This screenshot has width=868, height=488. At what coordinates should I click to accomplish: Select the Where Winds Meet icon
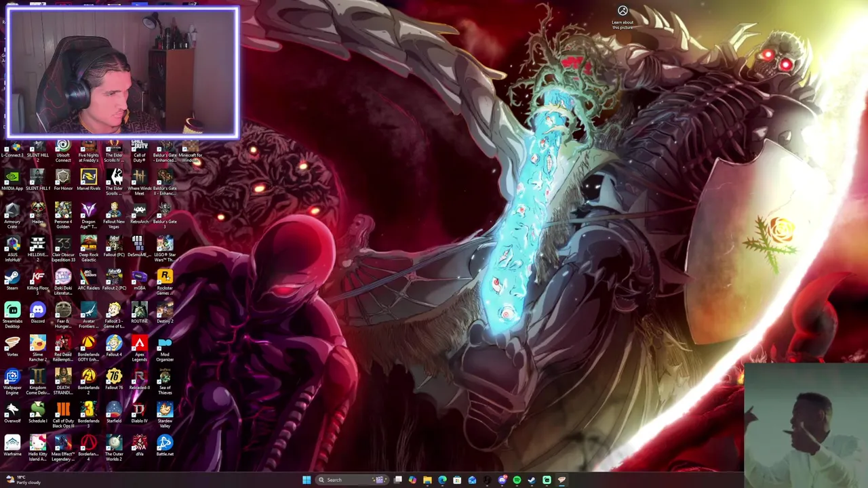coord(139,184)
